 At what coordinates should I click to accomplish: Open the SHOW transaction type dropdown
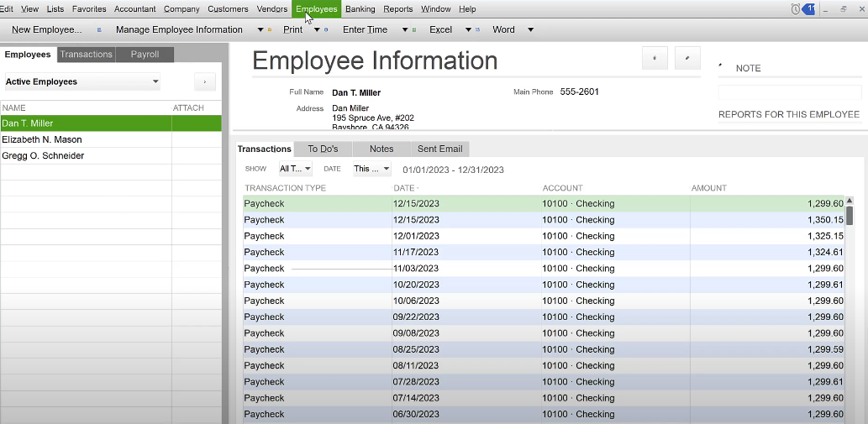point(295,169)
